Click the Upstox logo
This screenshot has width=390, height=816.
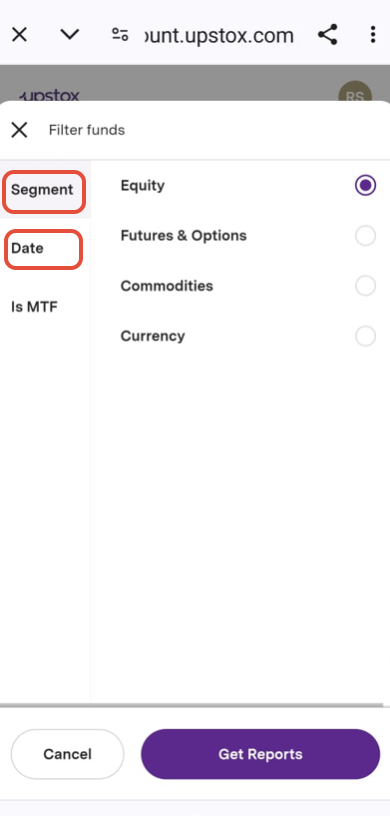[49, 96]
